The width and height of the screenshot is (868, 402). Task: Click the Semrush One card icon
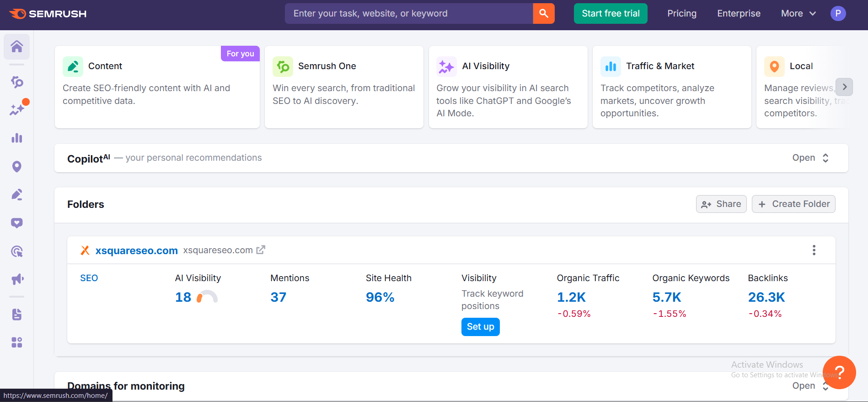coord(283,66)
